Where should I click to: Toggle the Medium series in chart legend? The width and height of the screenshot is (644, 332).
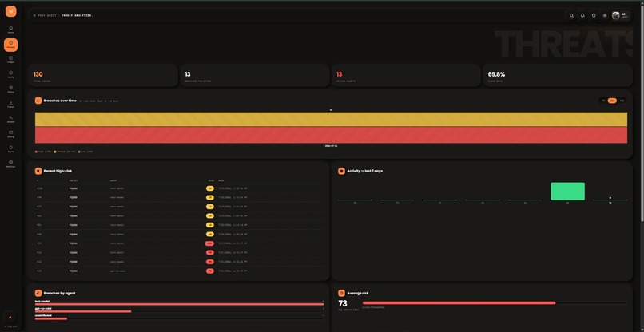[65, 152]
